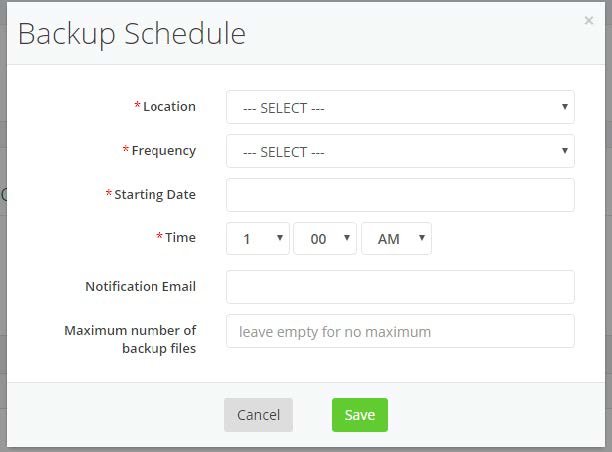
Task: Click the Maximum number of backup files label
Action: [130, 339]
